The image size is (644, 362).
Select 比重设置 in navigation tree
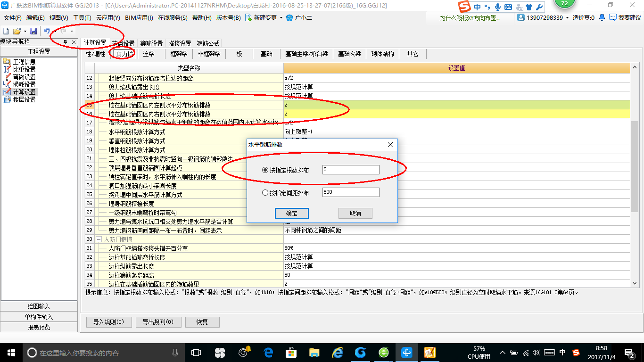pyautogui.click(x=24, y=69)
